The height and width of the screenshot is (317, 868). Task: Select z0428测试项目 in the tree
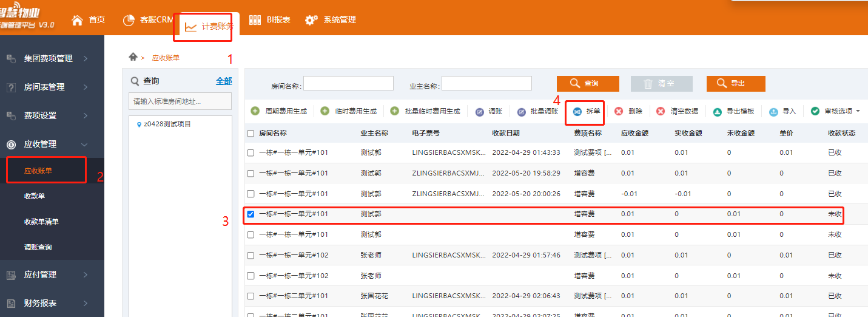point(167,124)
